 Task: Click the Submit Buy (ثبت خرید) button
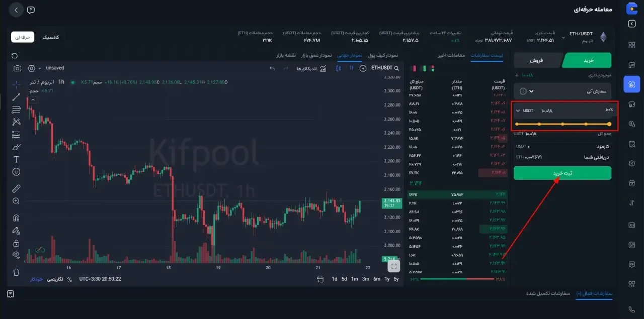coord(562,173)
